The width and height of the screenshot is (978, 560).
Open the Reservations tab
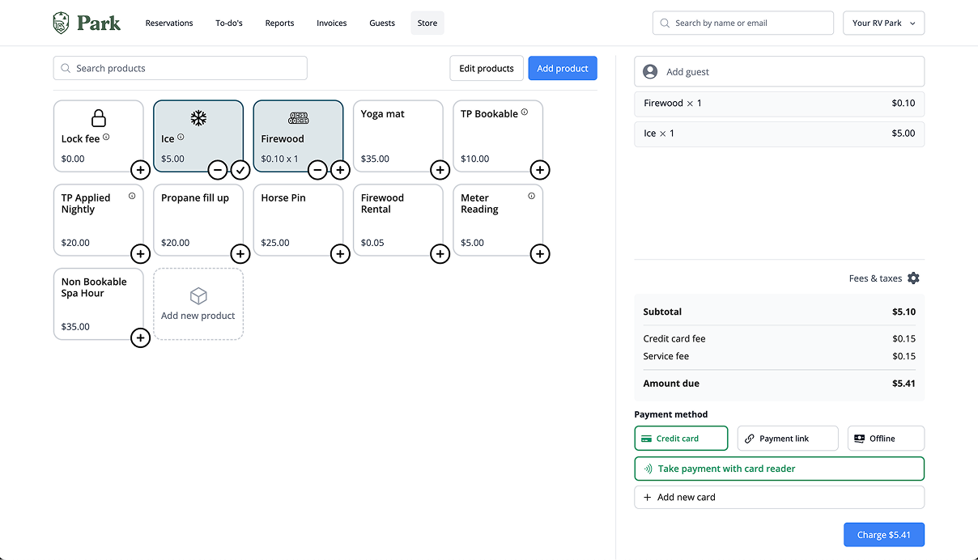169,23
